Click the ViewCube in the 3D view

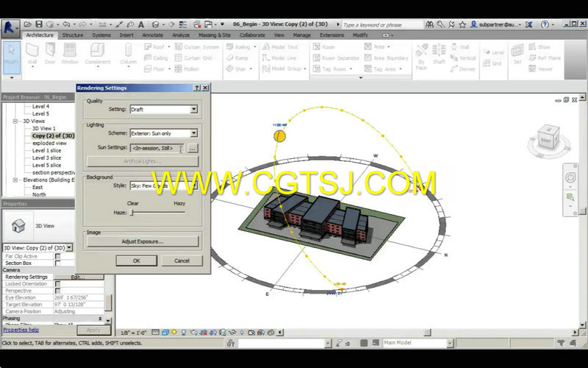click(x=548, y=138)
